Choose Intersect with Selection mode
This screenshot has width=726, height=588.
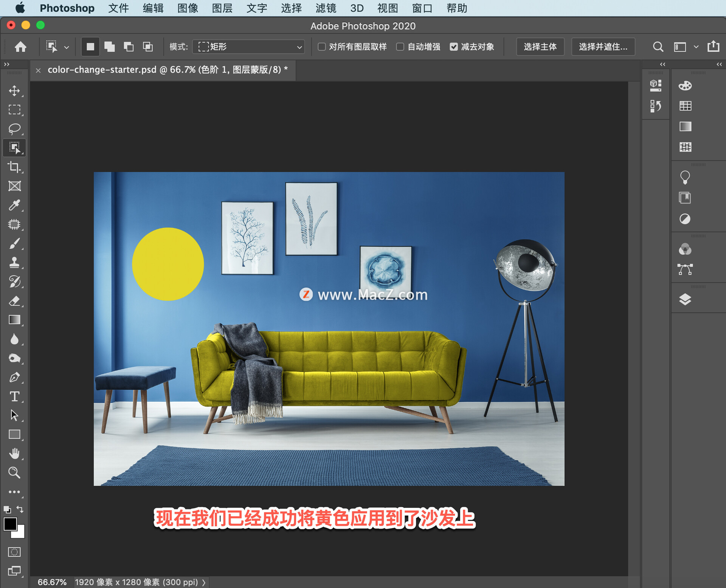[x=148, y=47]
